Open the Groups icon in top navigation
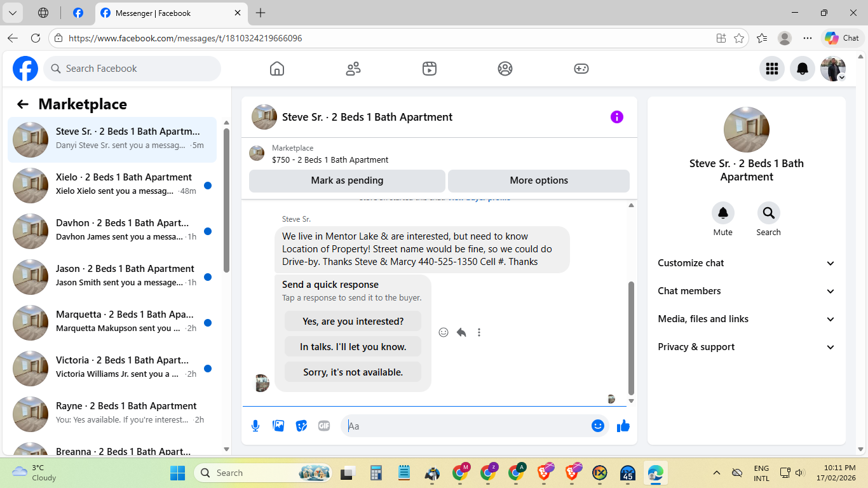Screen dimensions: 868x488 [x=505, y=69]
